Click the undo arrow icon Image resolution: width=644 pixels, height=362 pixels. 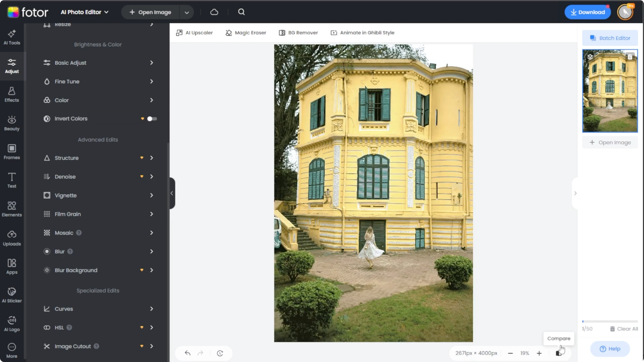tap(187, 353)
